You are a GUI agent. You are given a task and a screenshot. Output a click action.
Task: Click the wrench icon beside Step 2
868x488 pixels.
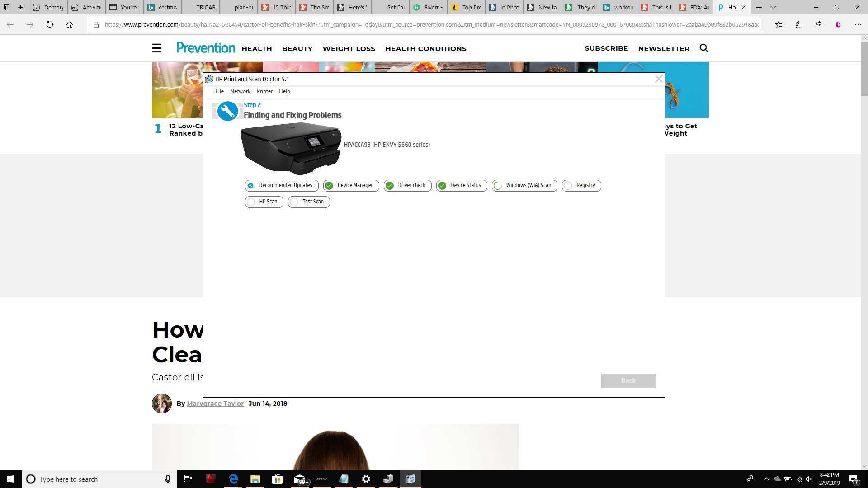(227, 111)
